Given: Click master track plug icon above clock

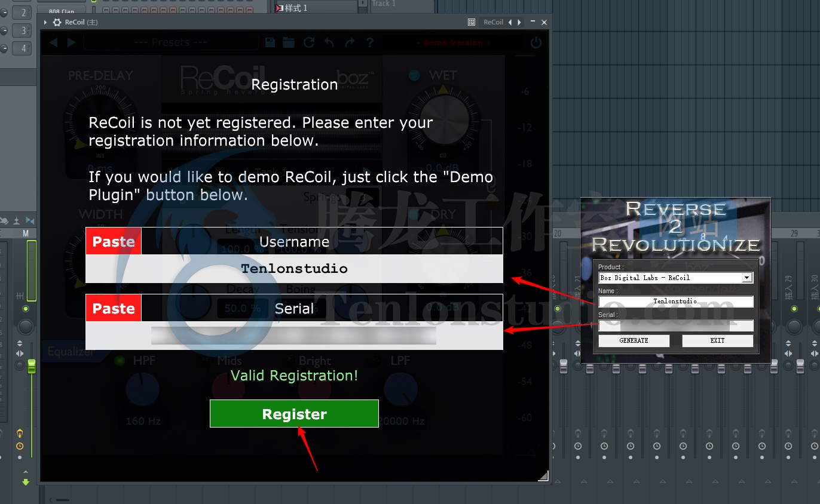Looking at the screenshot, I should [x=20, y=434].
